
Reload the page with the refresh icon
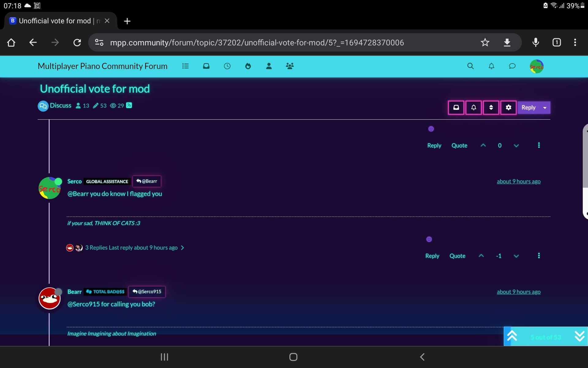[77, 42]
